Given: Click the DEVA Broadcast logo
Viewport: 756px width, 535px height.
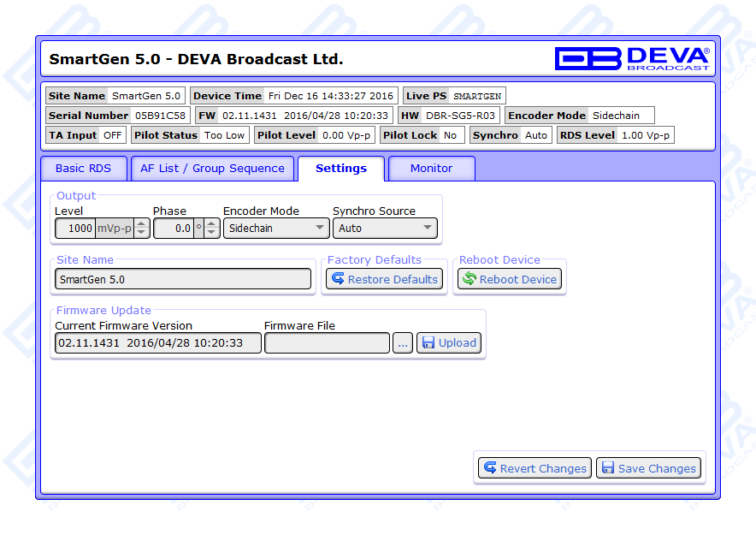Looking at the screenshot, I should (x=632, y=58).
